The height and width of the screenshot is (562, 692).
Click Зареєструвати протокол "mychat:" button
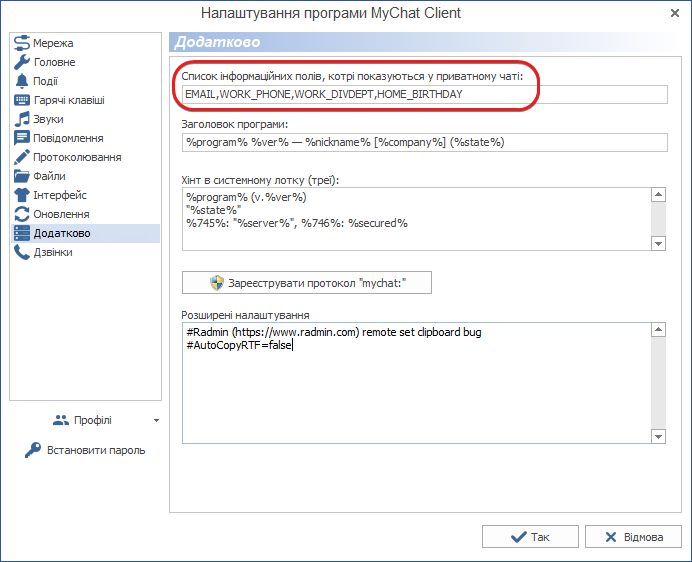tap(307, 283)
